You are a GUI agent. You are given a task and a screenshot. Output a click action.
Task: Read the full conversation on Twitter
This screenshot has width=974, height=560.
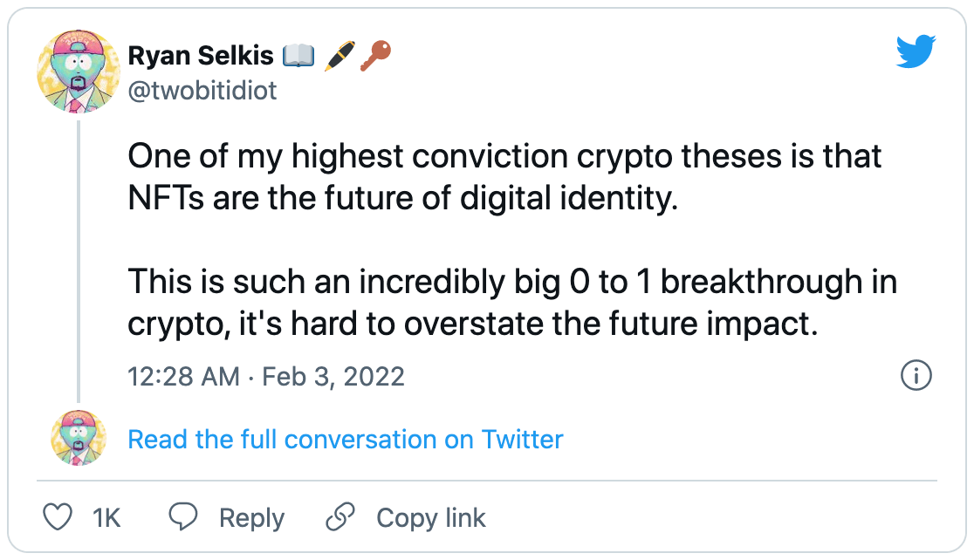click(346, 439)
